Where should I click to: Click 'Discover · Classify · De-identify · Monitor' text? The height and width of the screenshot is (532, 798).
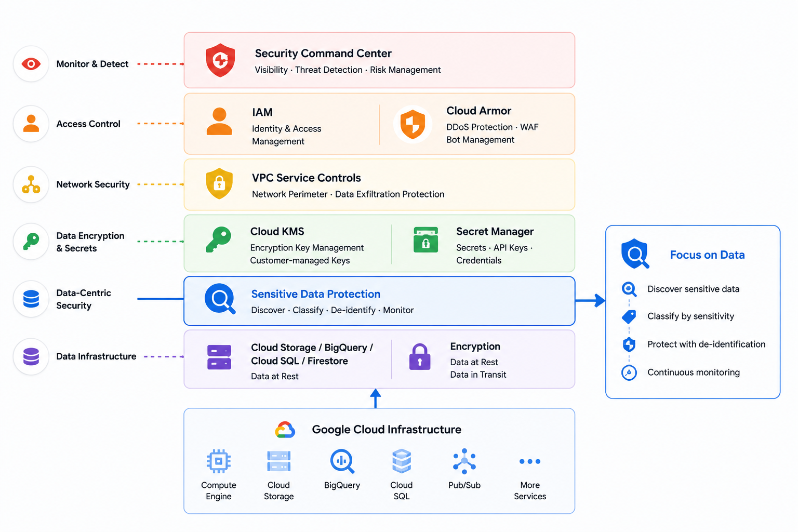coord(332,310)
